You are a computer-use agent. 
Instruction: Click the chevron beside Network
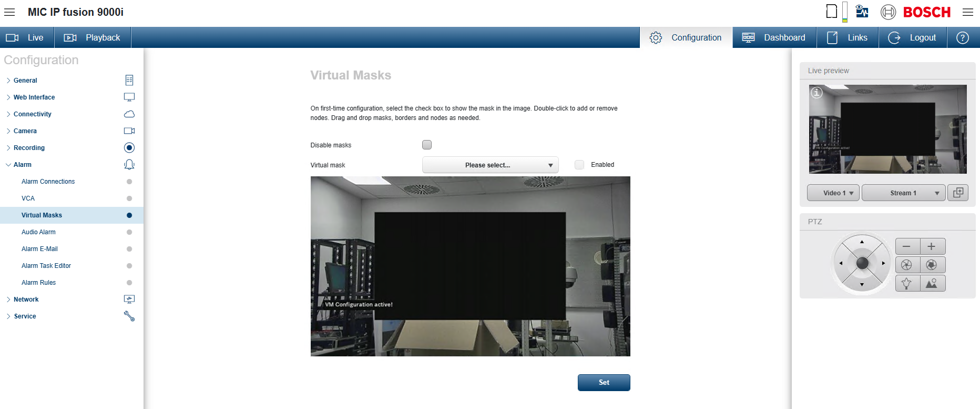point(8,300)
